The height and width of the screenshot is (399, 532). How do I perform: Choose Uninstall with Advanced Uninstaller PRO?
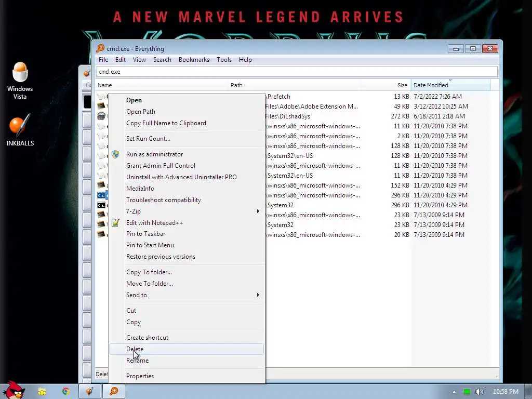click(x=181, y=177)
